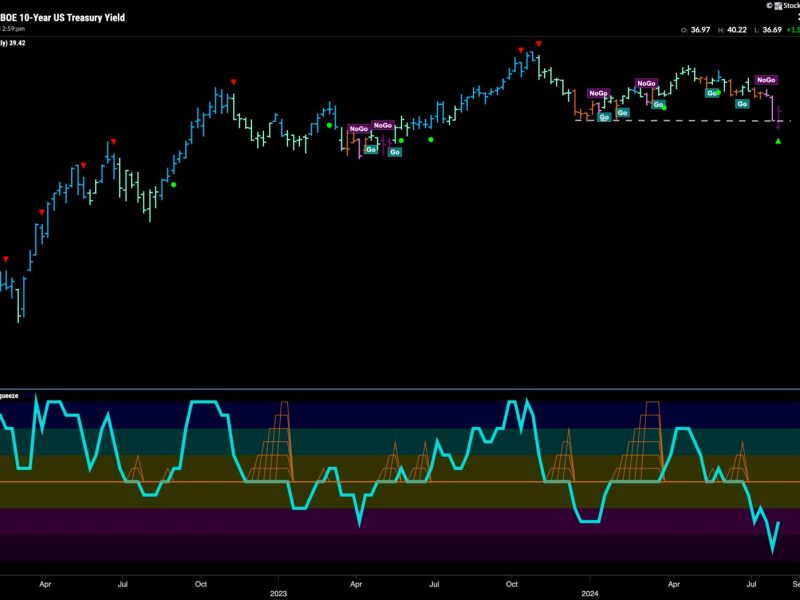Click the 2023 year label on the time axis
The width and height of the screenshot is (800, 600).
pyautogui.click(x=278, y=593)
